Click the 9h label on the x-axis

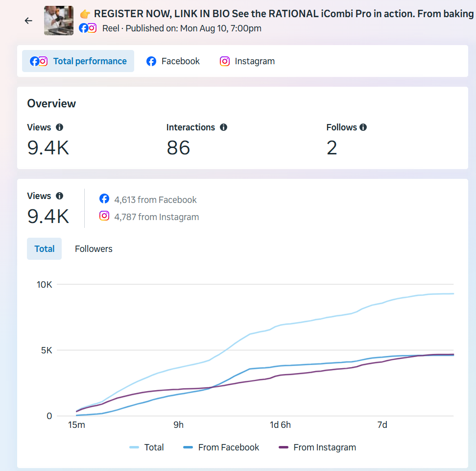pos(178,425)
